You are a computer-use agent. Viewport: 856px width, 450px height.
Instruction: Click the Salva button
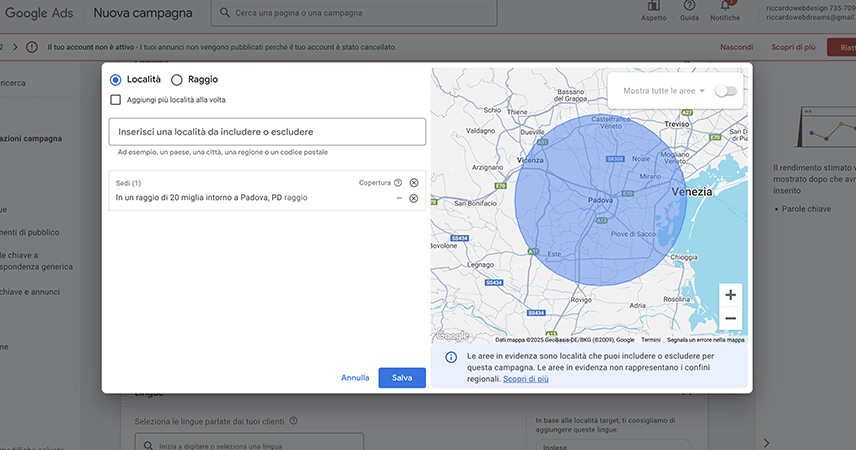click(402, 378)
